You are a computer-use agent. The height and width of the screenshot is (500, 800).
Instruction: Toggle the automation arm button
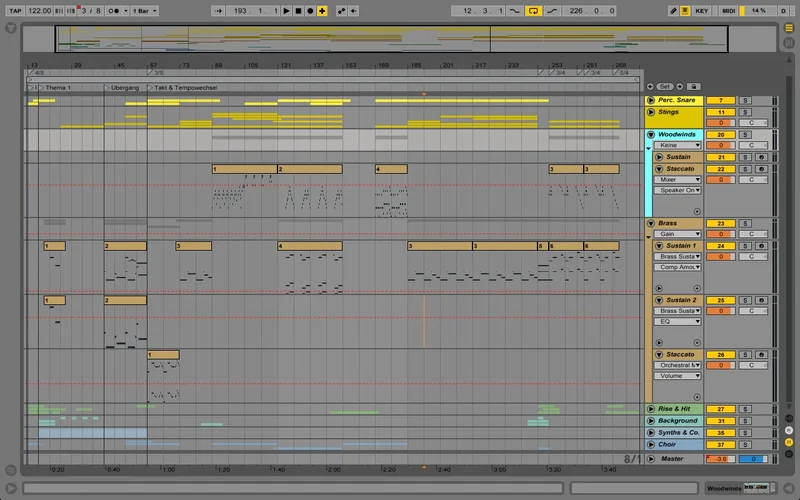pos(341,11)
